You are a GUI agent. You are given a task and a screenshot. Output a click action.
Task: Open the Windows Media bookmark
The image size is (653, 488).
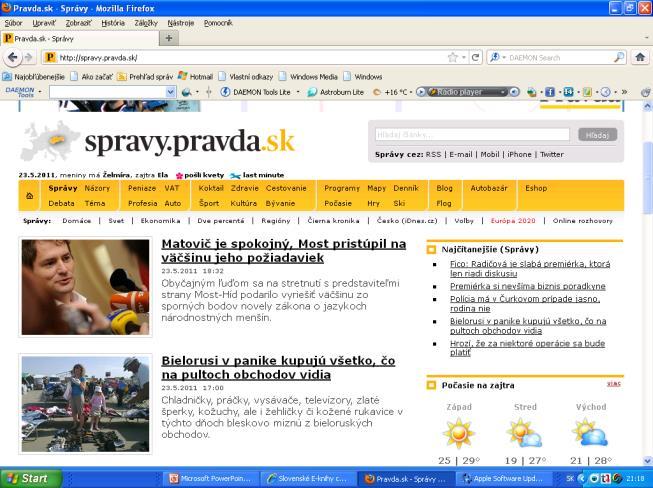point(308,77)
